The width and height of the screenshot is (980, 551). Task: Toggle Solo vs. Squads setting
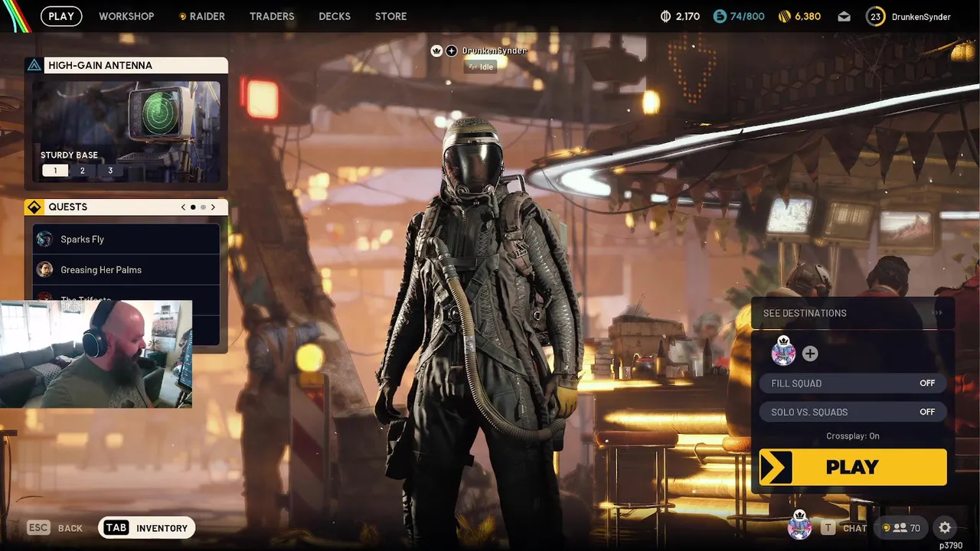(x=852, y=412)
